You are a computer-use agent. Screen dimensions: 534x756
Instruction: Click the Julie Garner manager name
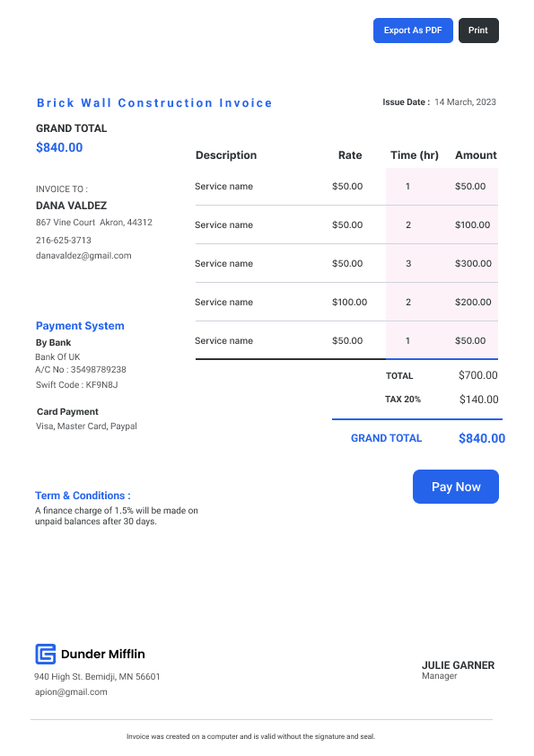(x=458, y=665)
